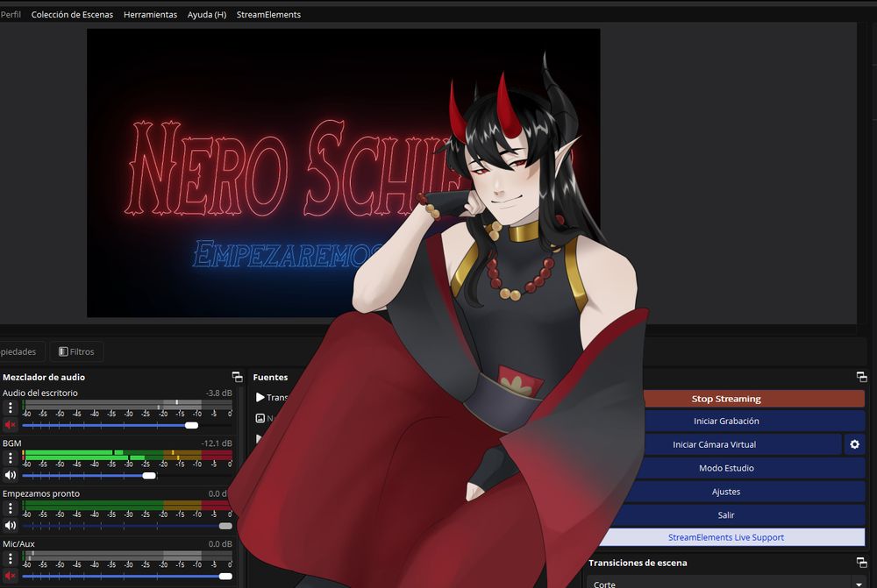Adjust the Mic/Aux volume slider
Screen dimensions: 877x588
pos(225,577)
